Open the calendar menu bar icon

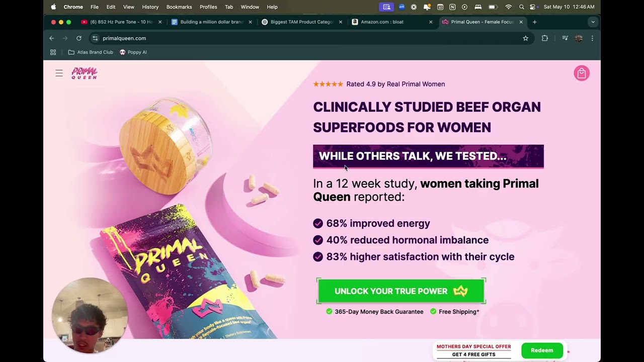pos(440,7)
